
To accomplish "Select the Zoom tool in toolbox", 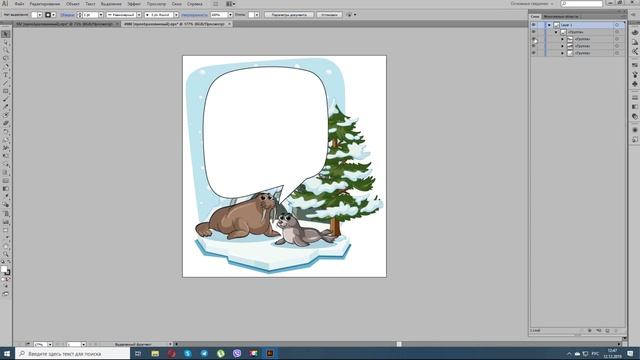I will [x=5, y=254].
